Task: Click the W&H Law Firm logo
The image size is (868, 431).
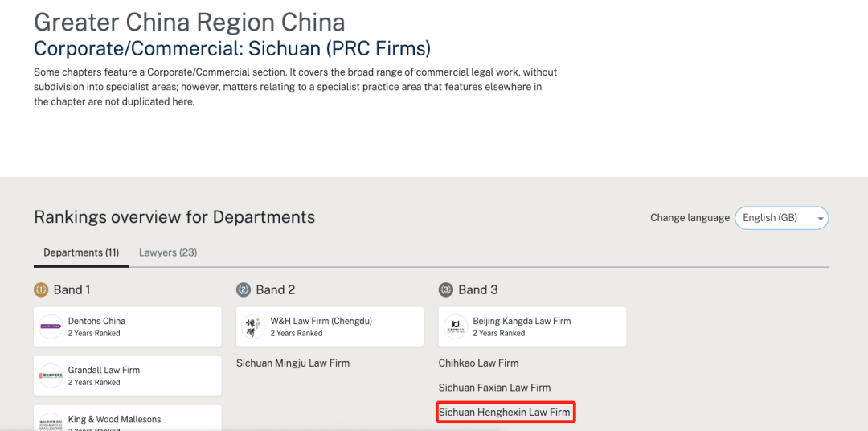Action: pyautogui.click(x=253, y=326)
